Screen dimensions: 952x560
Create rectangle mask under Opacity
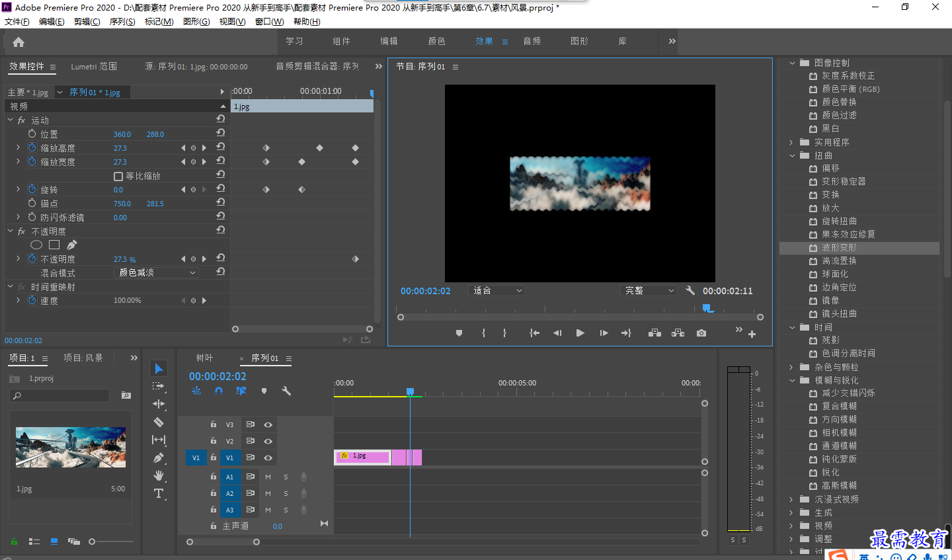click(54, 245)
